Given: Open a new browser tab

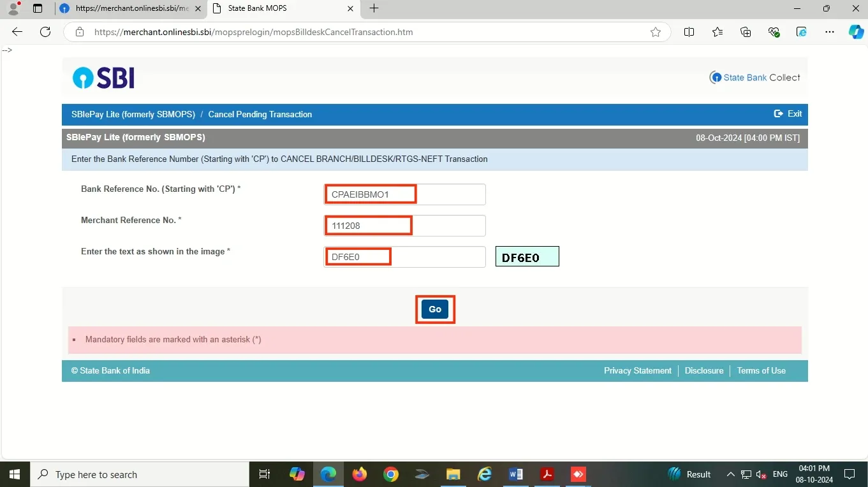Looking at the screenshot, I should 374,8.
